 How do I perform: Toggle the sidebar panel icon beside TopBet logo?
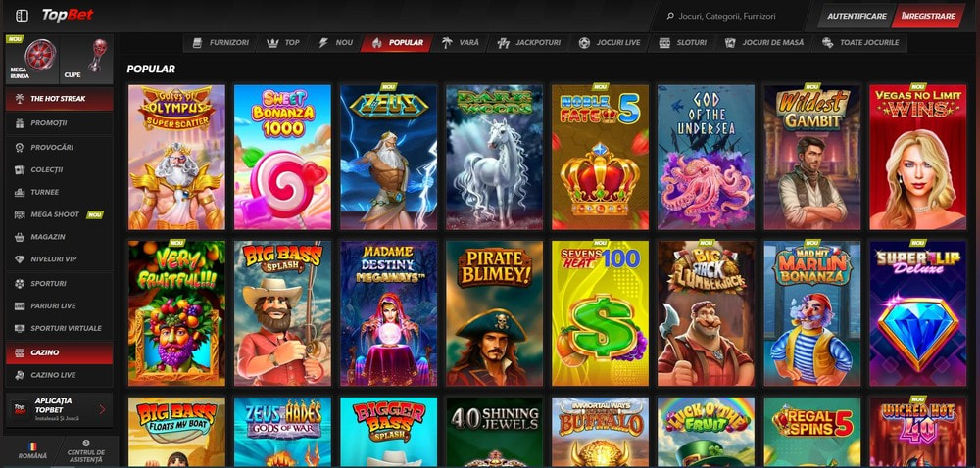point(22,16)
